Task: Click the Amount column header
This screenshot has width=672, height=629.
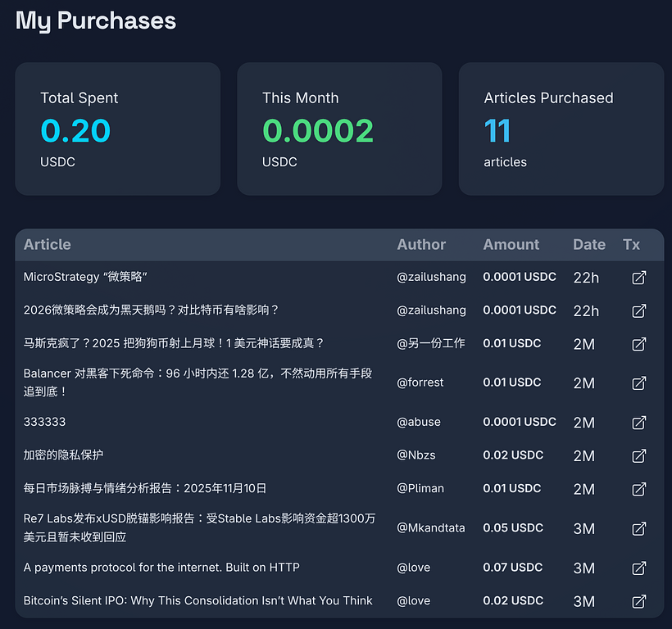Action: click(x=511, y=244)
